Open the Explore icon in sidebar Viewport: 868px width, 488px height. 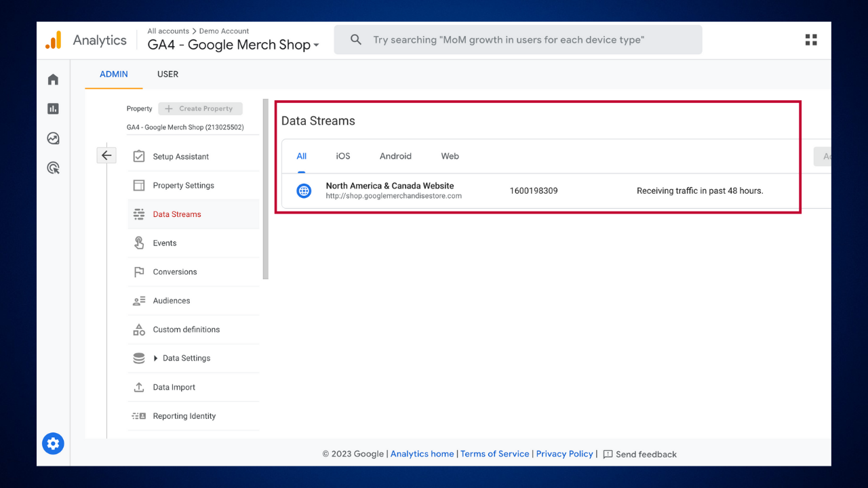[x=53, y=138]
